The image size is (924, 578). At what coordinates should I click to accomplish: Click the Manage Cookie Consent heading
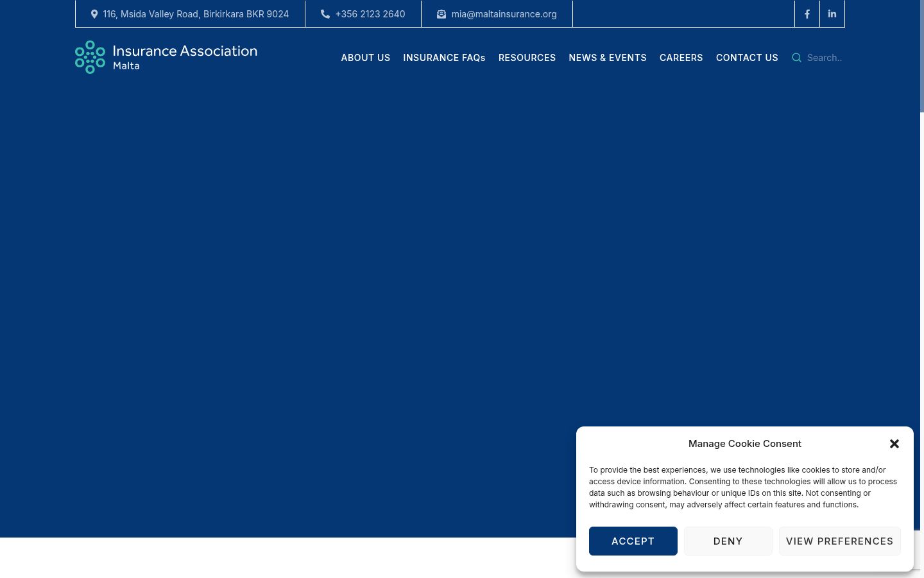(x=745, y=444)
